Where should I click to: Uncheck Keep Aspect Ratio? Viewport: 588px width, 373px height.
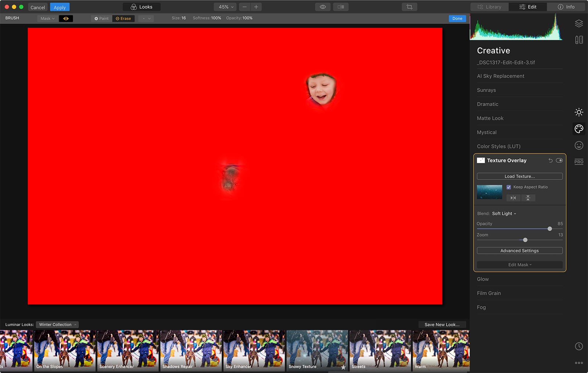pos(509,187)
